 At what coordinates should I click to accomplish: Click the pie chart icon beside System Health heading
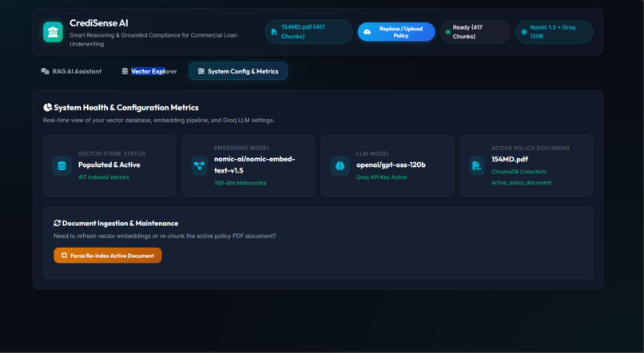pos(48,108)
